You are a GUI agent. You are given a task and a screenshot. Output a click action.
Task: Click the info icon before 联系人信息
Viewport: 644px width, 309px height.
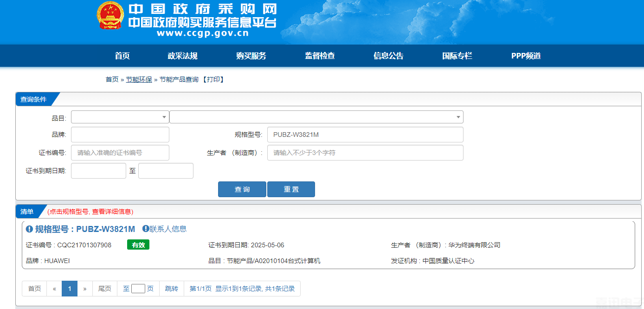pos(146,229)
